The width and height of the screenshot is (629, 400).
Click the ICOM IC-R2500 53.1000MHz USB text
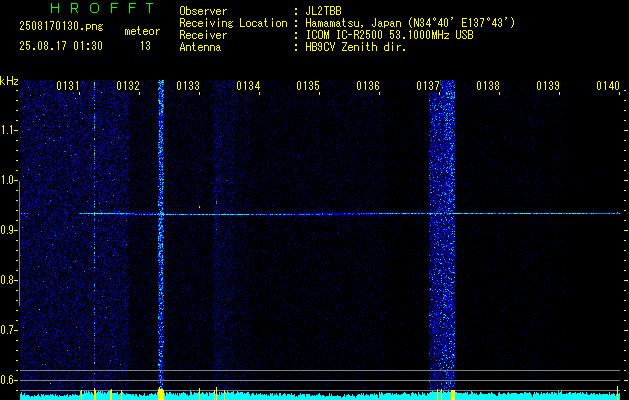389,35
